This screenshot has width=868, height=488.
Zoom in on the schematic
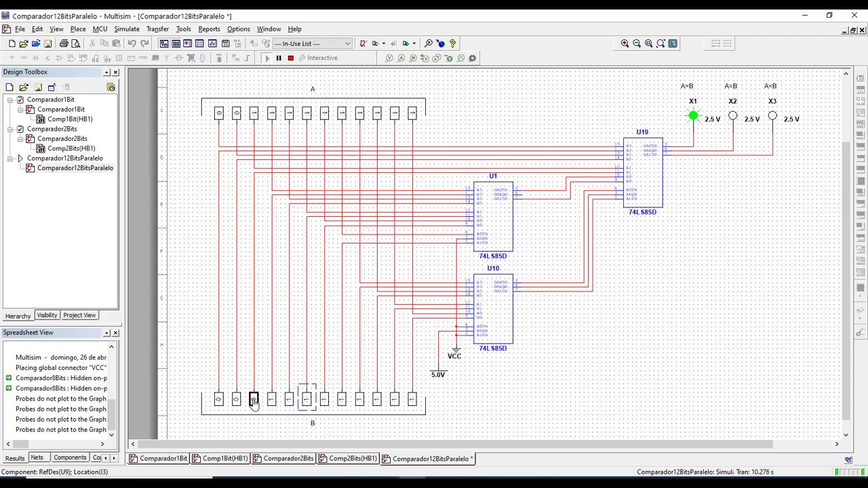pos(625,43)
